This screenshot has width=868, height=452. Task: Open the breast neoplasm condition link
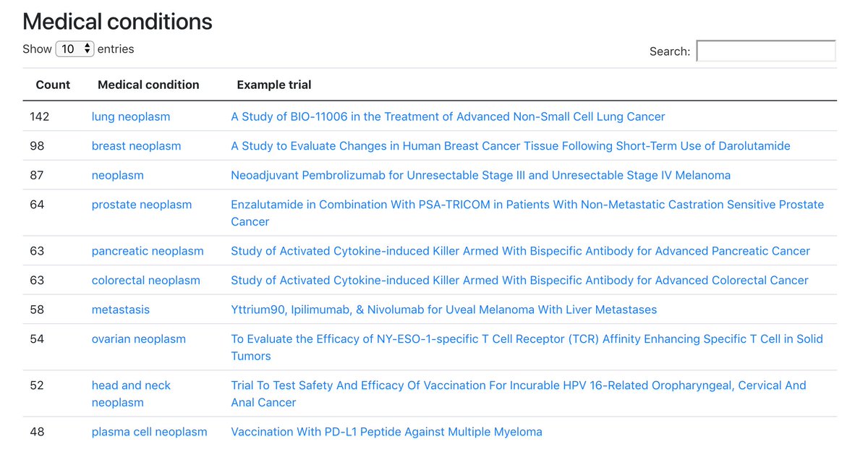pos(136,146)
